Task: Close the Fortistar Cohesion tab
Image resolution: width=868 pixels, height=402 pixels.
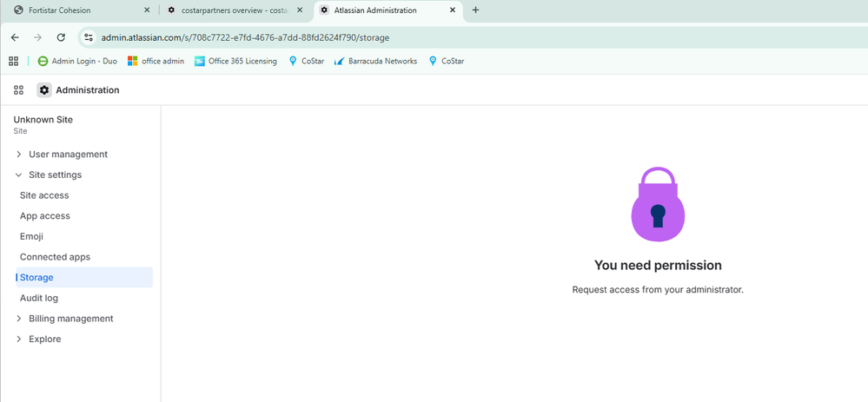Action: [x=147, y=10]
